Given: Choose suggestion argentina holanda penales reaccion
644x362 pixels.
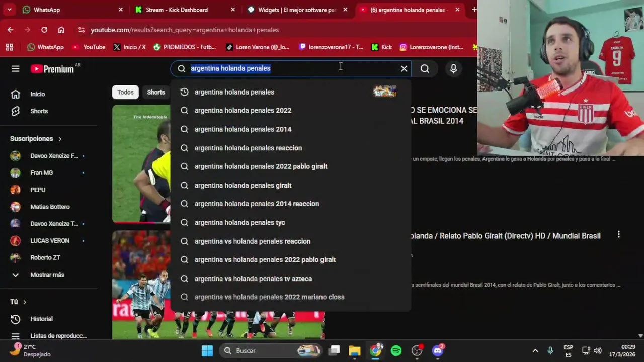Looking at the screenshot, I should click(290, 148).
